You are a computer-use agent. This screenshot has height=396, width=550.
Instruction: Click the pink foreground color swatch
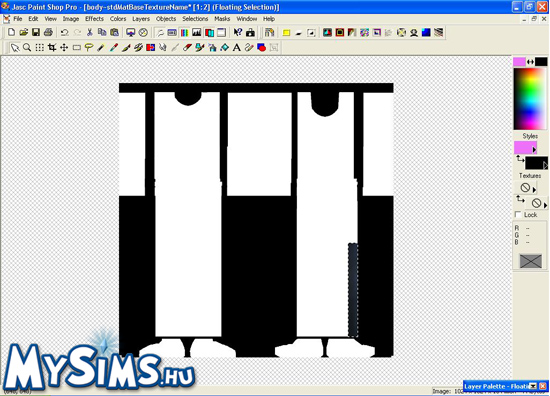(519, 62)
